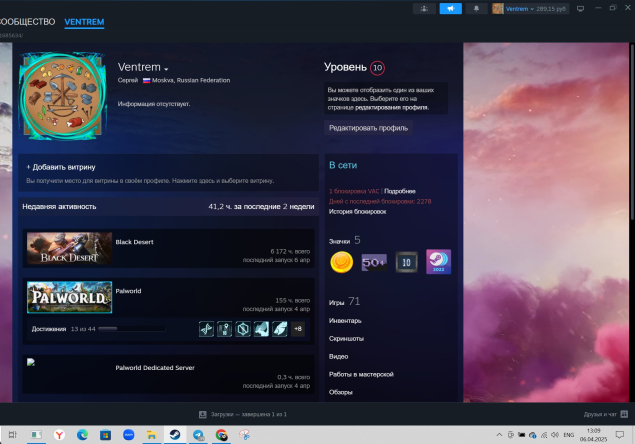Screen dimensions: 635x444
Task: Click the ENG language indicator
Action: click(x=569, y=435)
